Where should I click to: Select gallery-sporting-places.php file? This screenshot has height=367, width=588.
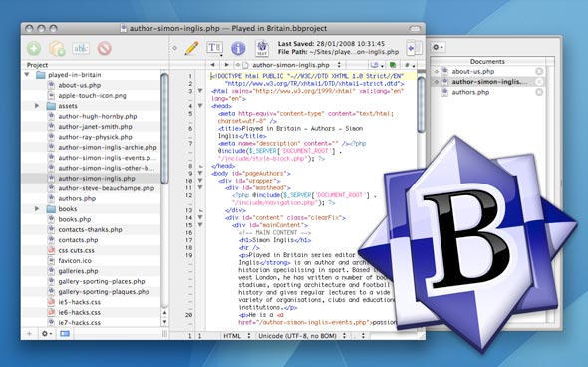[x=102, y=281]
